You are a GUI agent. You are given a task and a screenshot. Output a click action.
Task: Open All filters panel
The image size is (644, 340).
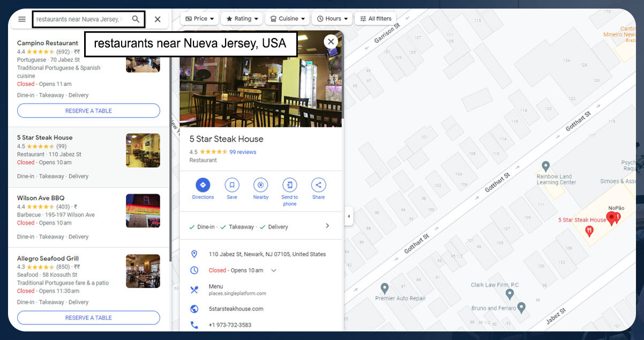click(376, 19)
